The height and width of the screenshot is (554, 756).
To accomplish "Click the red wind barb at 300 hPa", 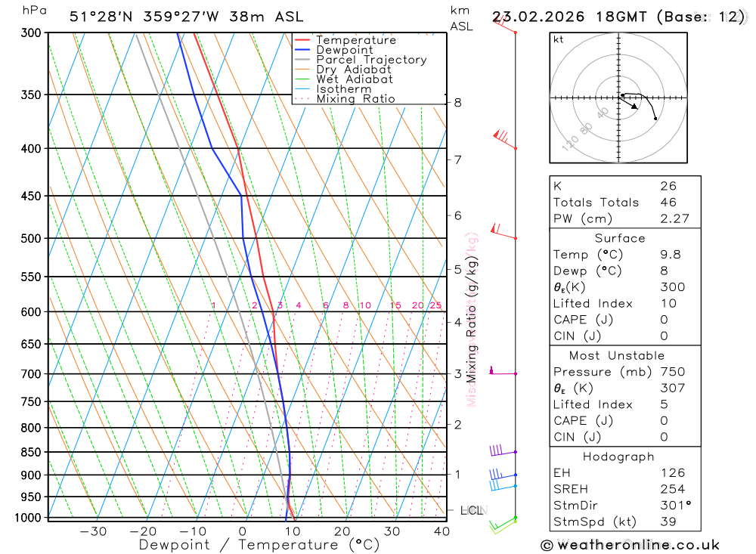I will pyautogui.click(x=505, y=24).
